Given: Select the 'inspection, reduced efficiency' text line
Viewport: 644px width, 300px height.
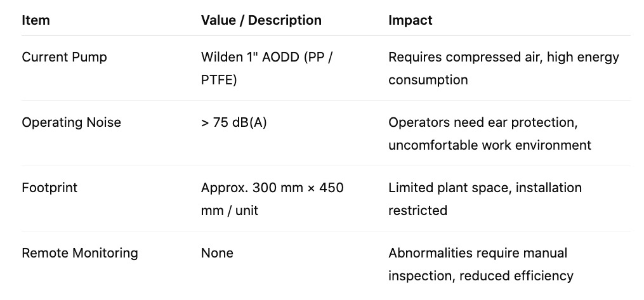Looking at the screenshot, I should click(x=480, y=276).
